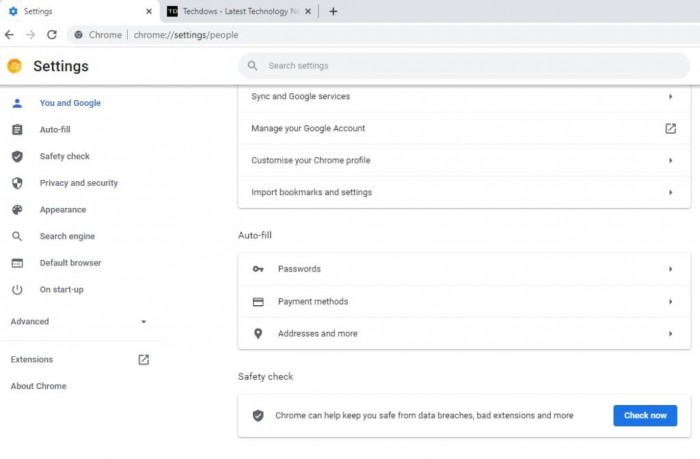Click the Privacy and security shield icon

pos(17,183)
